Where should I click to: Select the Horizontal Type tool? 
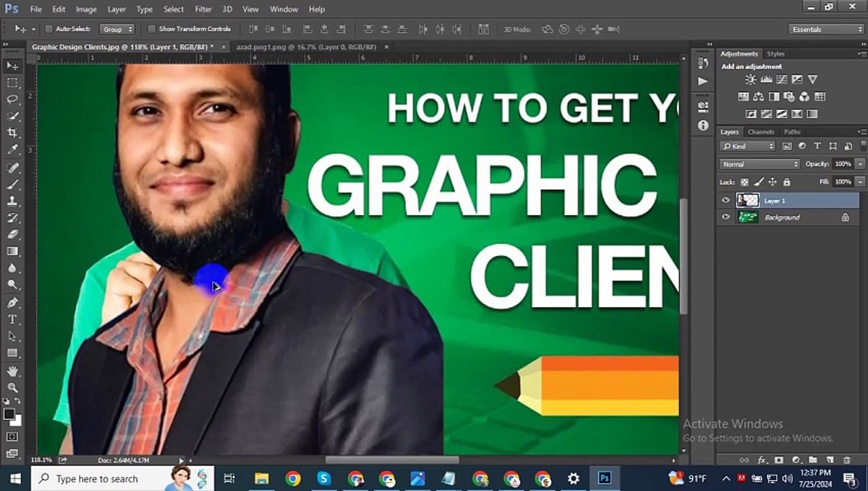[x=12, y=320]
